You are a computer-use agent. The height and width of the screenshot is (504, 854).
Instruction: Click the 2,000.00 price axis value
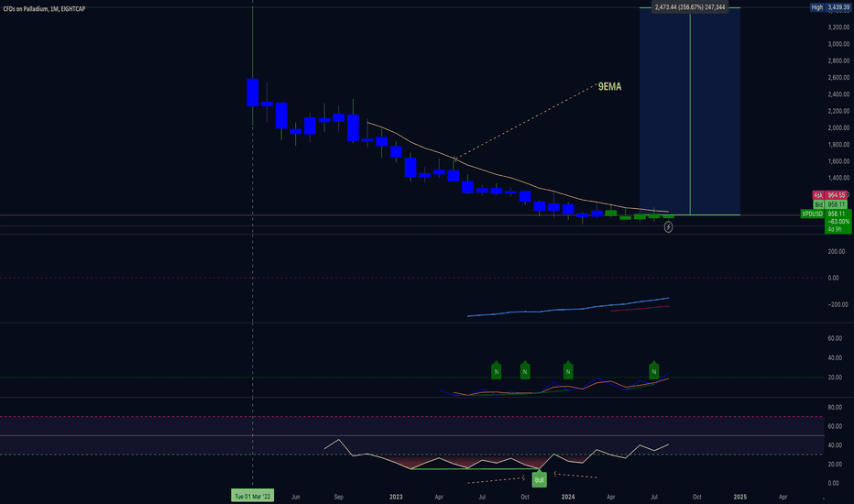coord(838,128)
